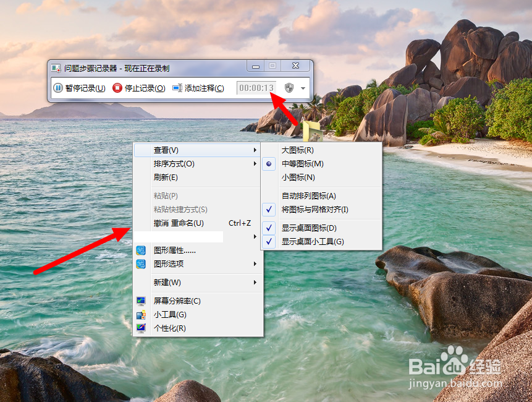Select the folder icon on the desktop
This screenshot has width=532, height=402.
[x=312, y=131]
